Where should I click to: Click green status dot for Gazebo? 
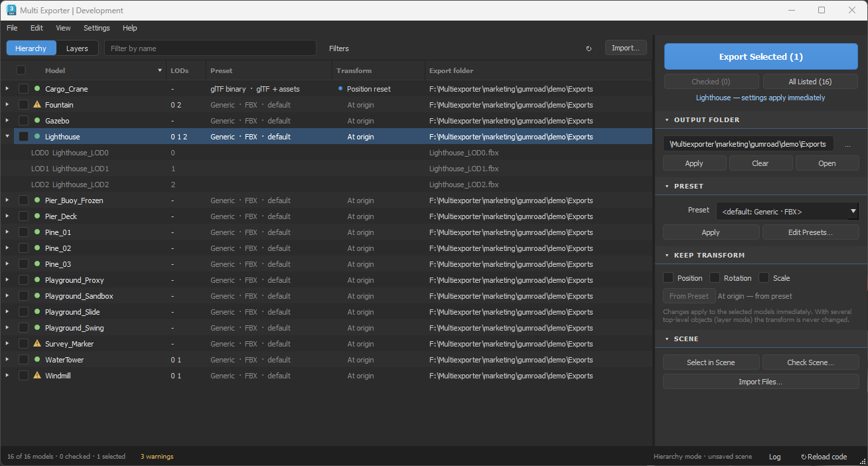[x=37, y=121]
